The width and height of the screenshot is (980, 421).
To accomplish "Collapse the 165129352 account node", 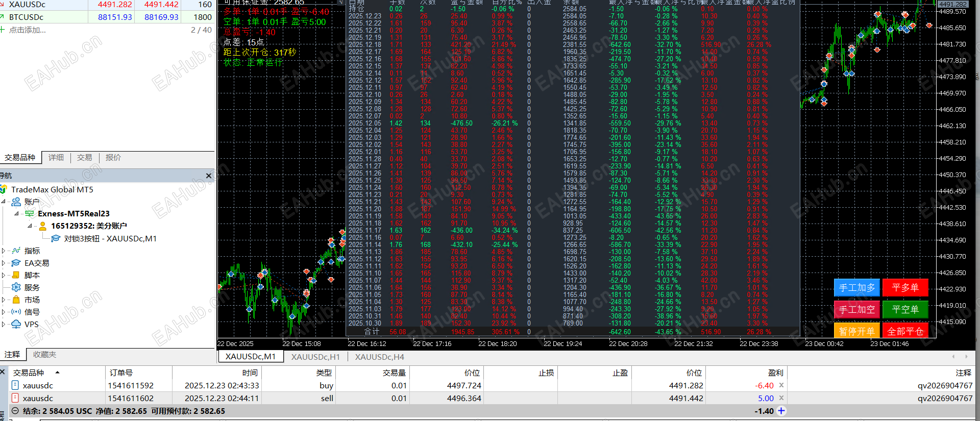I will (x=30, y=226).
